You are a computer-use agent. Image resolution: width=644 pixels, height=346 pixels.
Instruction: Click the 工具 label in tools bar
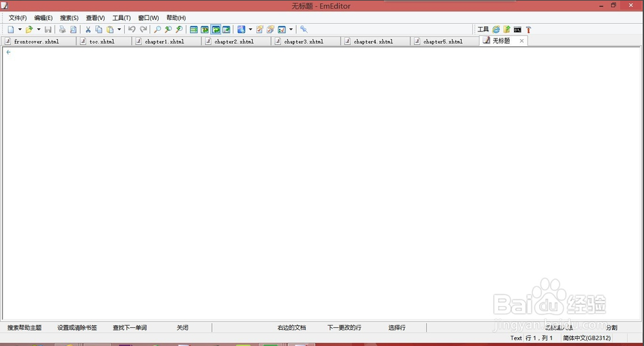coord(483,30)
